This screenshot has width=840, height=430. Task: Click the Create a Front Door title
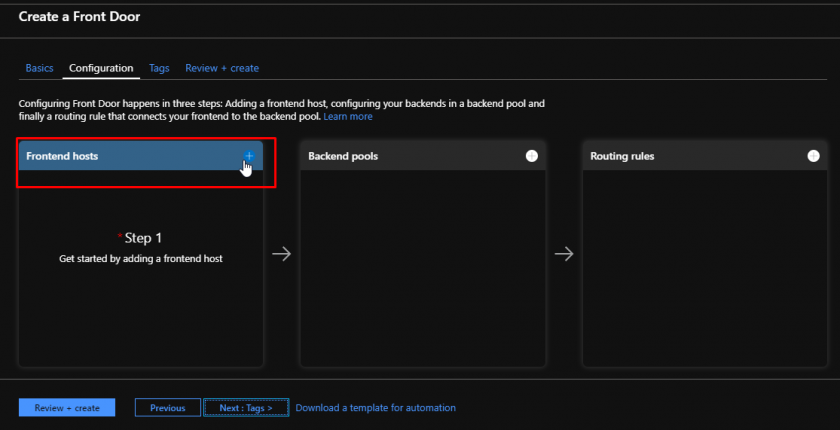click(x=79, y=17)
